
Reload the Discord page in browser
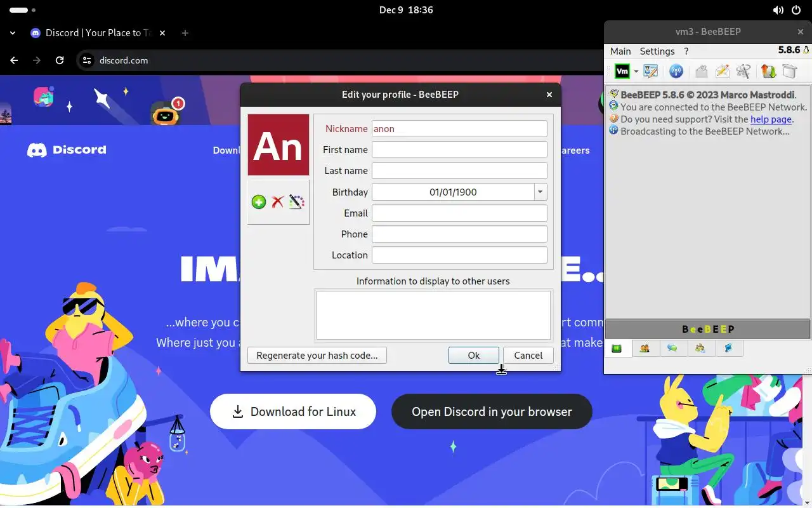point(60,60)
